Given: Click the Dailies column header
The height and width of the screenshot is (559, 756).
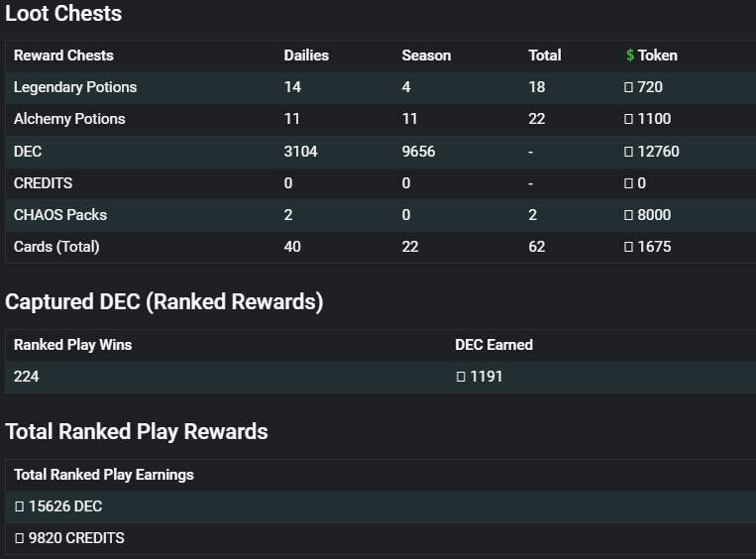Looking at the screenshot, I should pyautogui.click(x=306, y=56).
